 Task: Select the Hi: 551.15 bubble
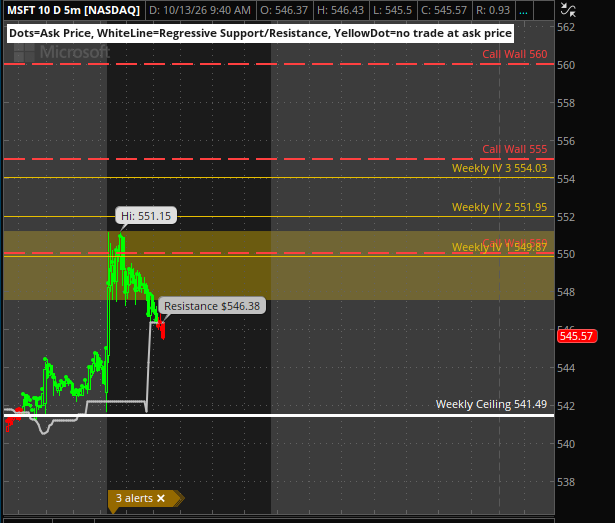tap(146, 216)
